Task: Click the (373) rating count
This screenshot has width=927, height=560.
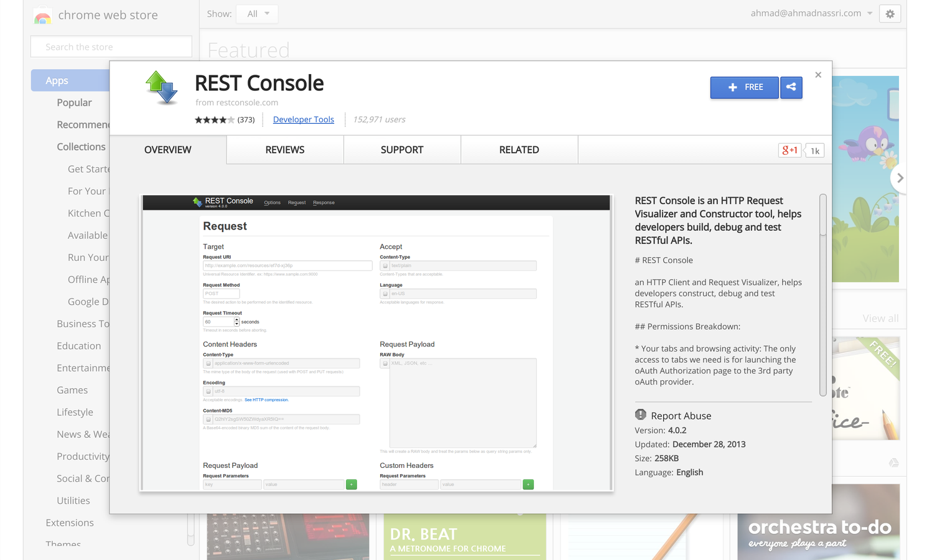Action: pos(246,119)
